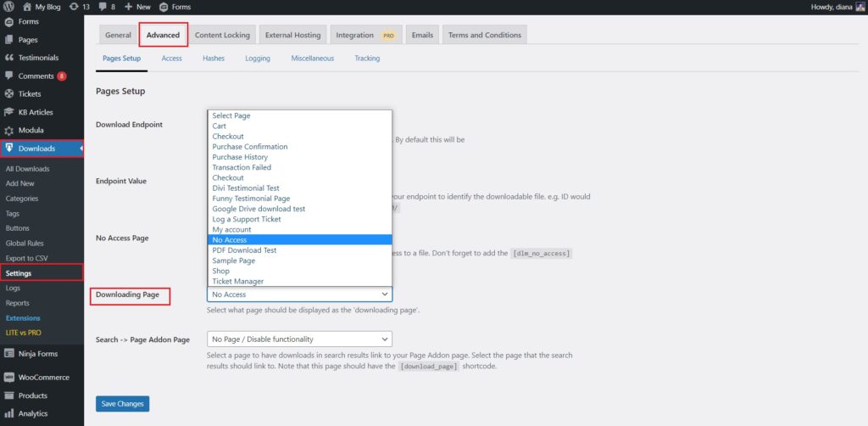Screen dimensions: 868x426
Task: Open the Extensions submenu link
Action: [x=23, y=318]
